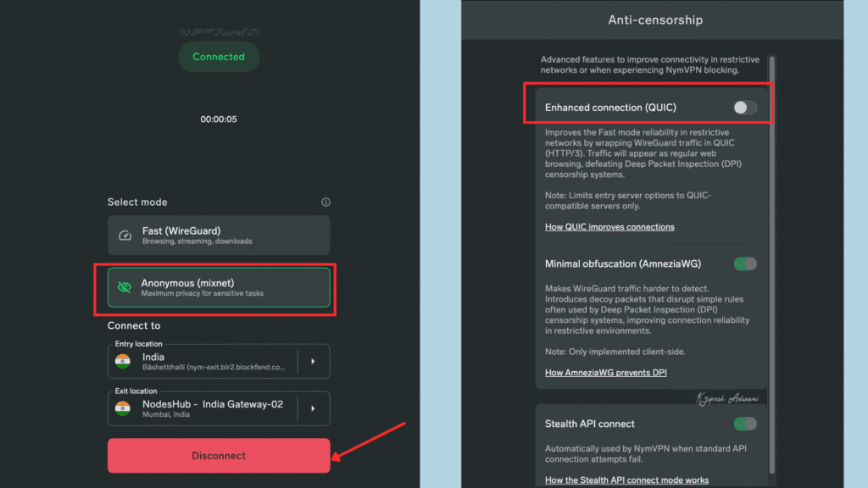868x488 pixels.
Task: Disable Minimal obfuscation (AmneziaWG) toggle
Action: point(745,264)
